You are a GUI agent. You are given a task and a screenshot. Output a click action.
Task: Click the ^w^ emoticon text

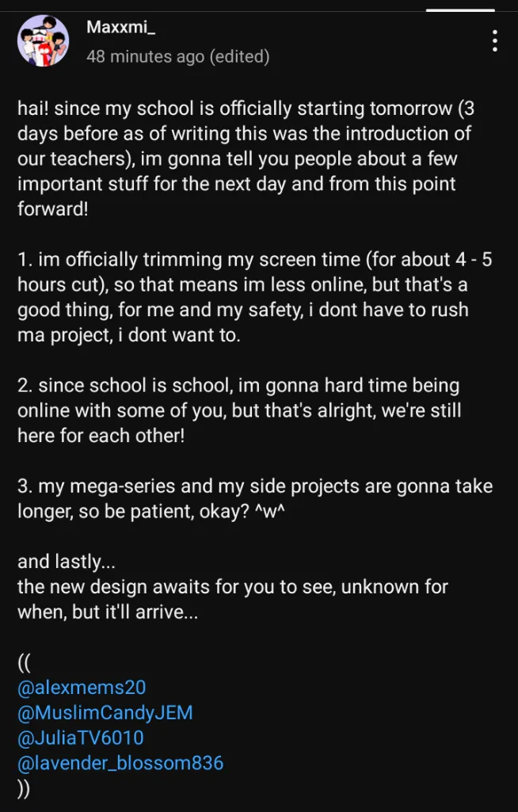tap(271, 512)
